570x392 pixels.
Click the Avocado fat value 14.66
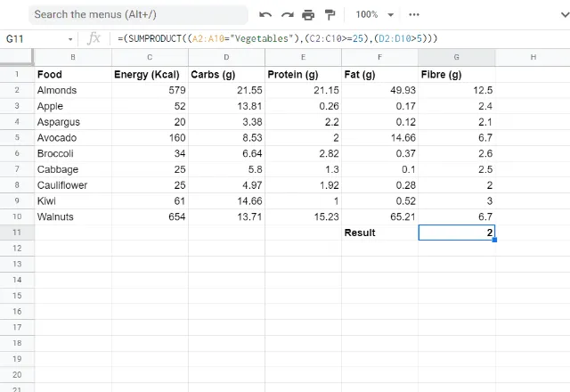click(x=379, y=138)
